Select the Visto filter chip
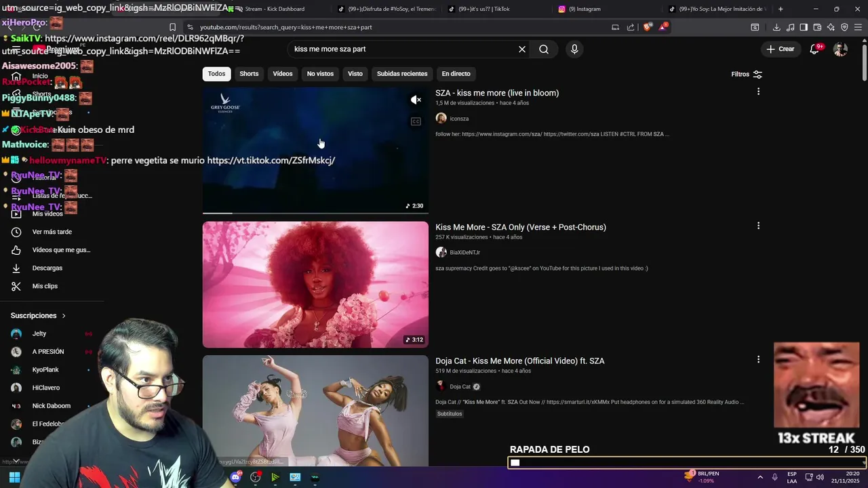The image size is (868, 488). 355,74
